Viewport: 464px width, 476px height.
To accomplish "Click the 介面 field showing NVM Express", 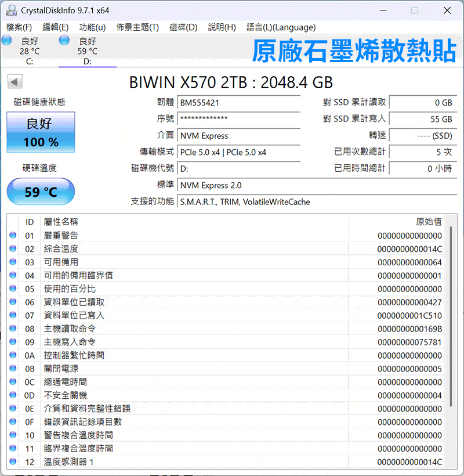I will (x=239, y=136).
